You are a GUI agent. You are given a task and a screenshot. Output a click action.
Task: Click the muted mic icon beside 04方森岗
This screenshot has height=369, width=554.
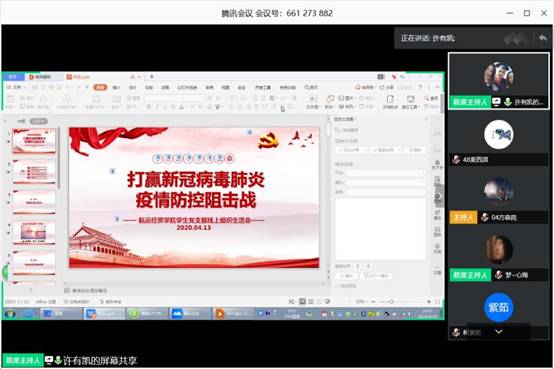485,217
